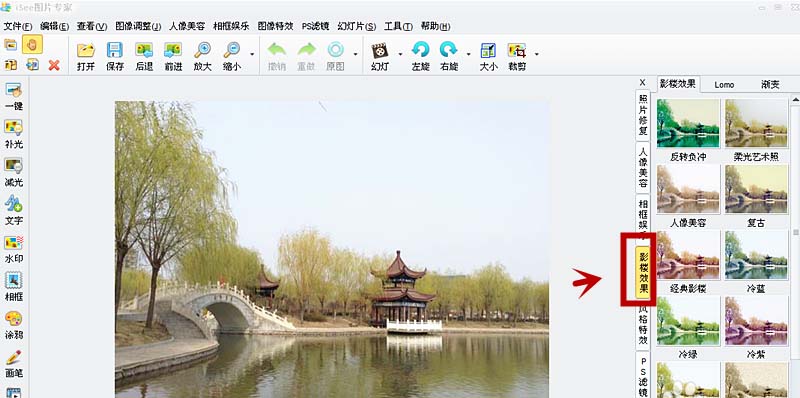Image resolution: width=800 pixels, height=398 pixels.
Task: Click the red X delete icon
Action: click(x=54, y=65)
